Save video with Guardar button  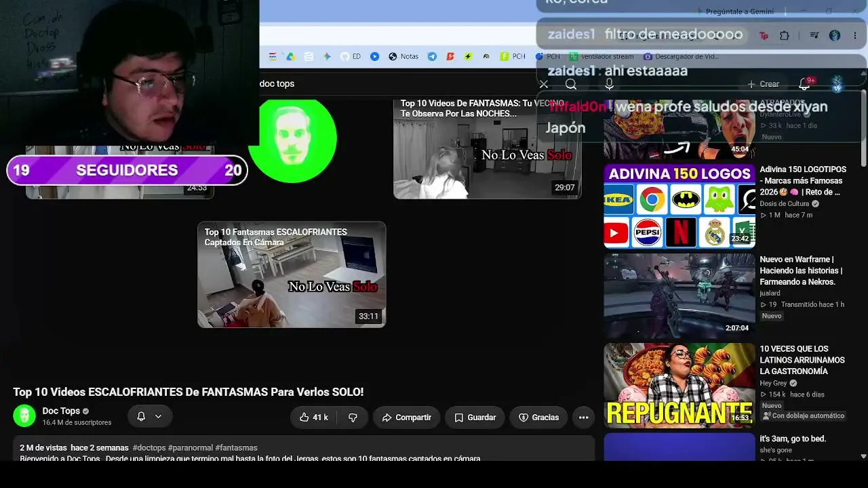click(x=475, y=418)
